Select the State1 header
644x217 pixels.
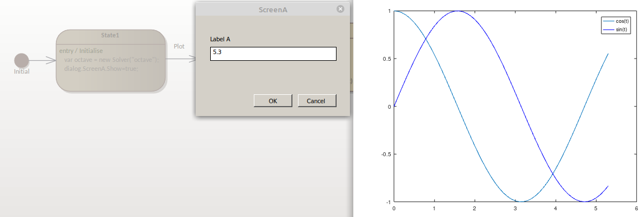[110, 35]
